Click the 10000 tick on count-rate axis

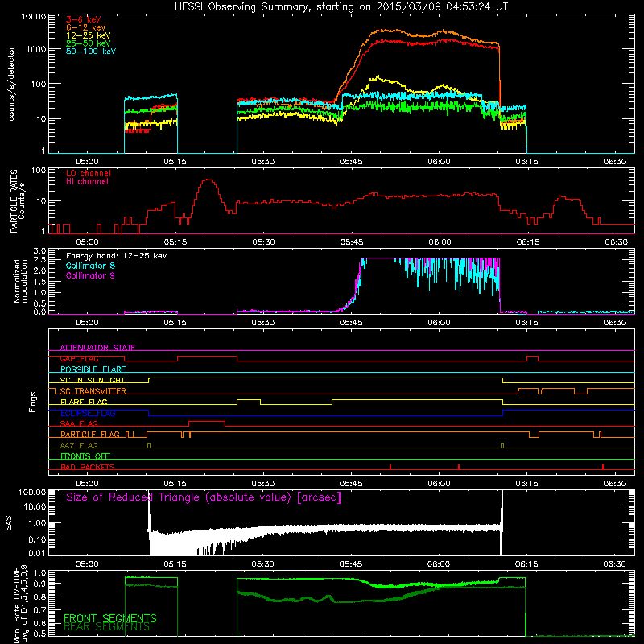pos(34,17)
